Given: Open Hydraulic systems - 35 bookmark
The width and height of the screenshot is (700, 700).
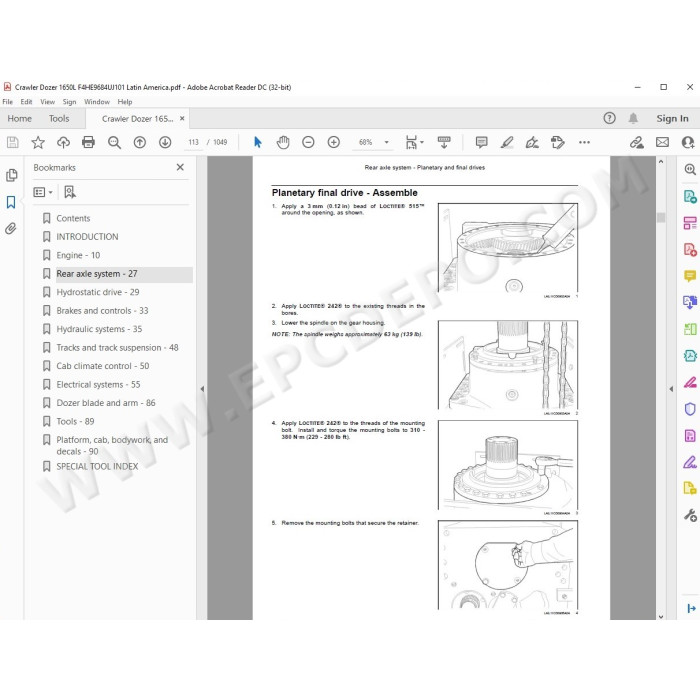Looking at the screenshot, I should tap(99, 329).
